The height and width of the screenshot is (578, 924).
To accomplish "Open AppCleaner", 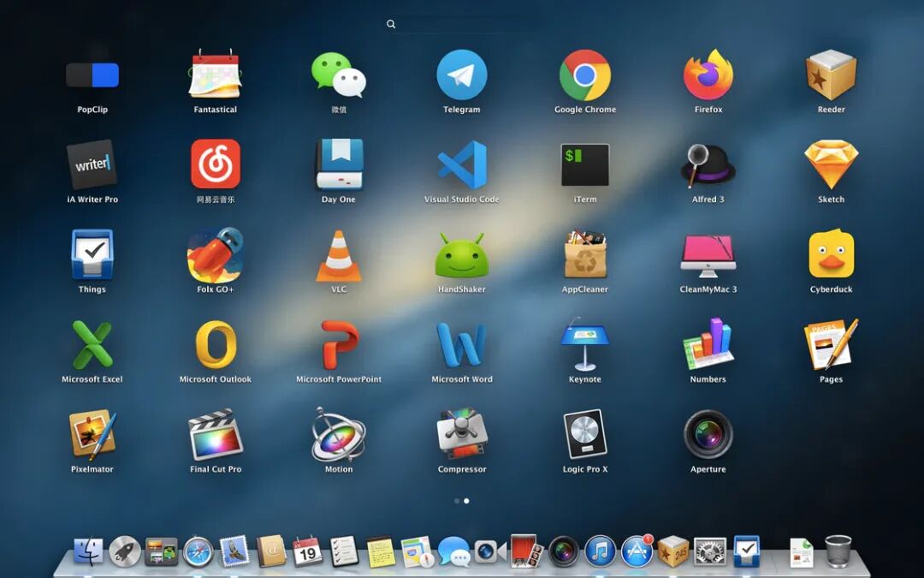I will tap(585, 254).
